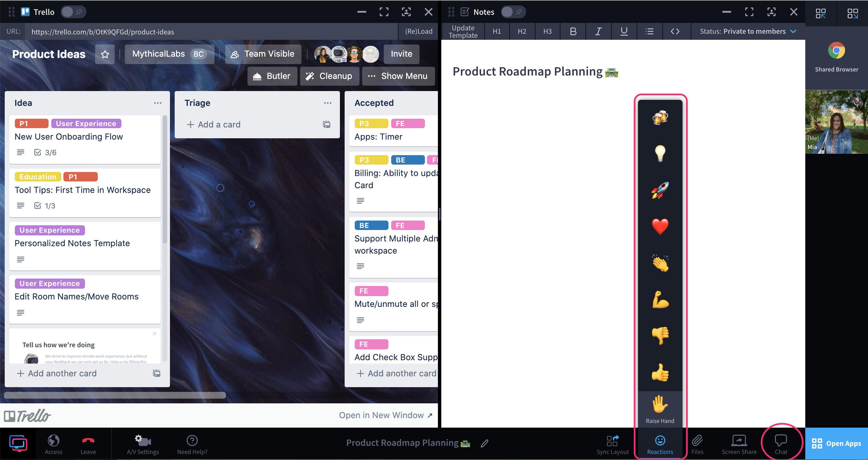Leave the room with red phone
This screenshot has height=460, width=868.
[88, 444]
